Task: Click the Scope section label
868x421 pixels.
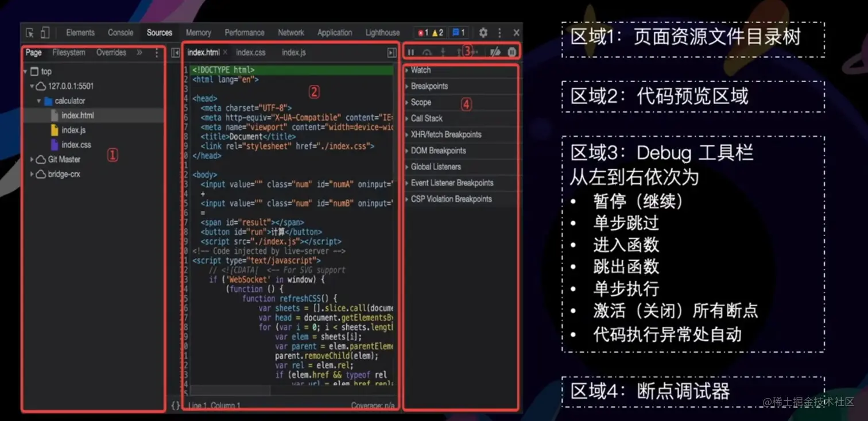Action: coord(421,102)
